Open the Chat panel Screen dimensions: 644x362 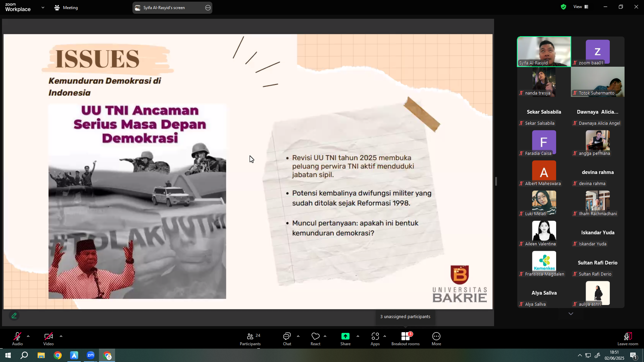pos(287,339)
